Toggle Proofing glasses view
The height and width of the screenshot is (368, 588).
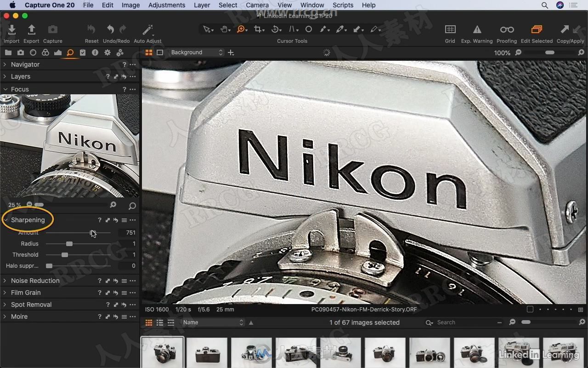tap(507, 29)
